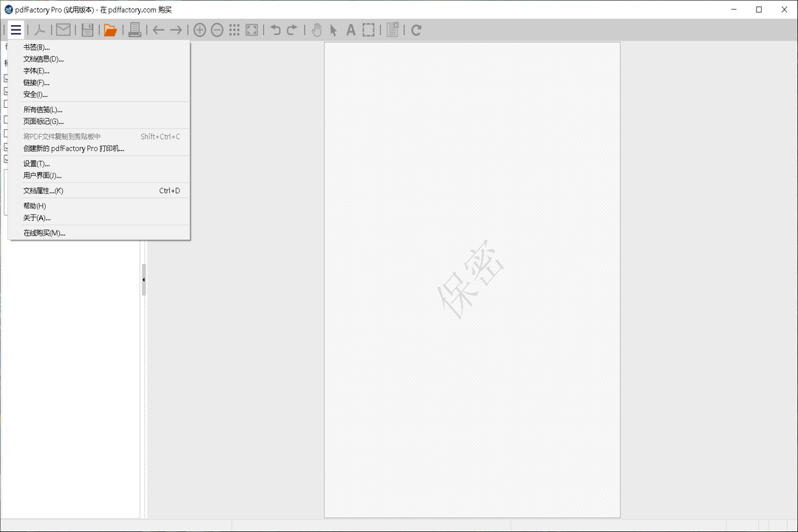Open 设置(T)... in the menu
Image resolution: width=798 pixels, height=532 pixels.
pyautogui.click(x=36, y=163)
